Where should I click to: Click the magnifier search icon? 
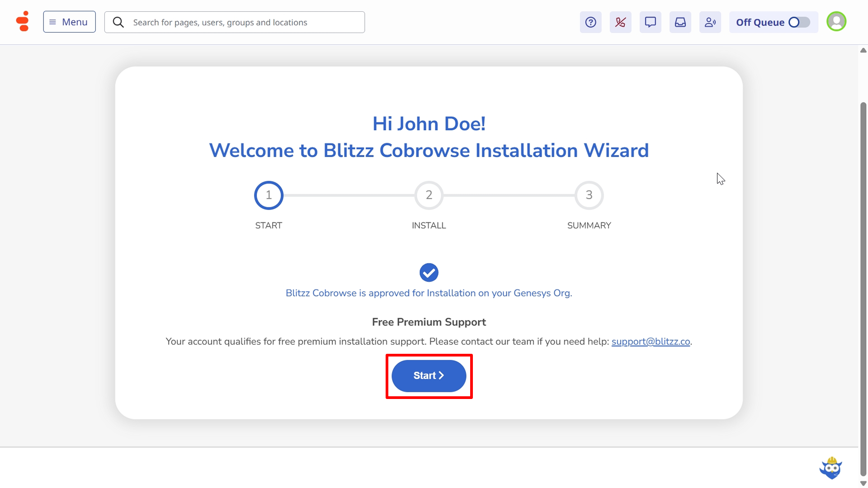[118, 22]
